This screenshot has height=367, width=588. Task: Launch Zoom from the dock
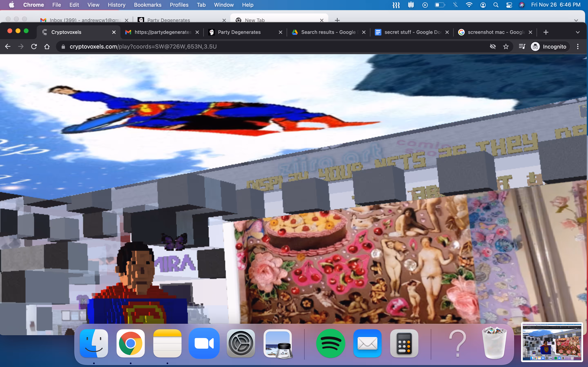click(204, 344)
